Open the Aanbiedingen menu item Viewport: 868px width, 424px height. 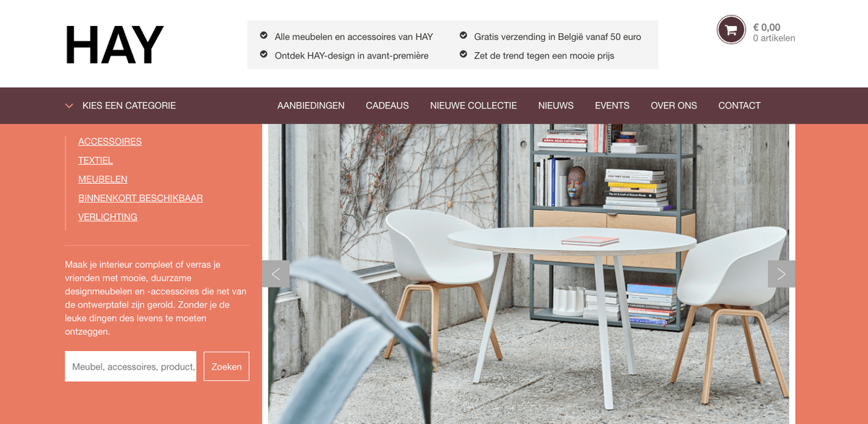(311, 106)
